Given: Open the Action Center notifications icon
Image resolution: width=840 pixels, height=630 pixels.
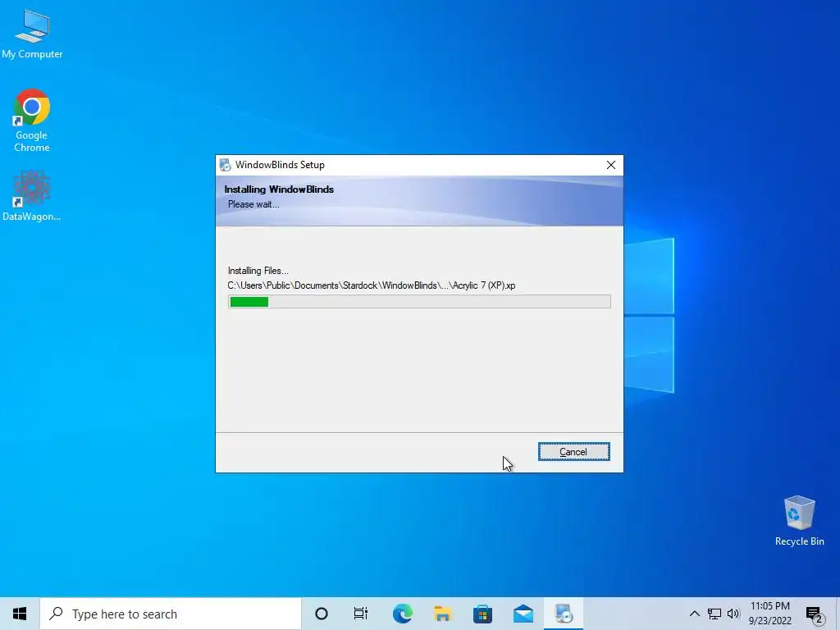Looking at the screenshot, I should click(815, 615).
